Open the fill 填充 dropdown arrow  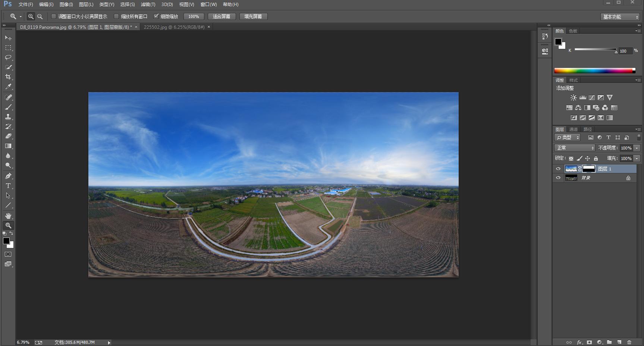[637, 158]
